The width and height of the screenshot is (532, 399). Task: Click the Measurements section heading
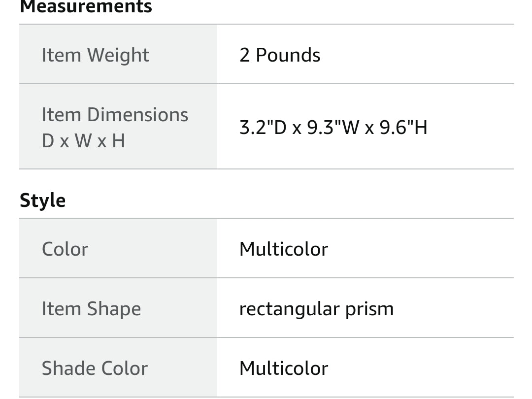pos(86,7)
